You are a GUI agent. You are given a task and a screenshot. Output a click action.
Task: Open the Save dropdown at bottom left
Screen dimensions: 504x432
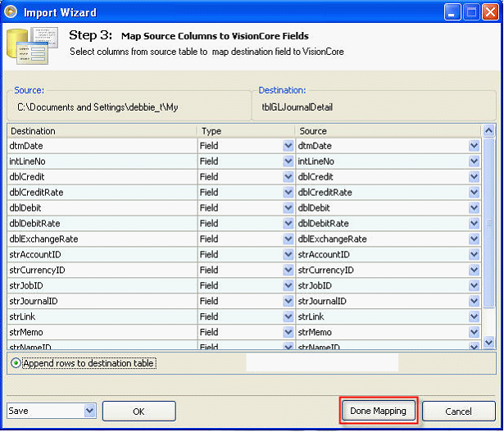click(x=89, y=411)
